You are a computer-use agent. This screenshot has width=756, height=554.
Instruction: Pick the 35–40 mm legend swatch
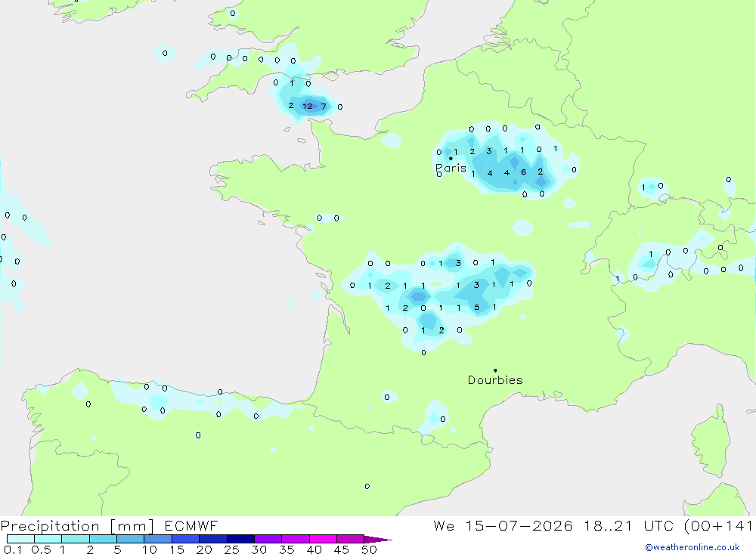coord(295,539)
